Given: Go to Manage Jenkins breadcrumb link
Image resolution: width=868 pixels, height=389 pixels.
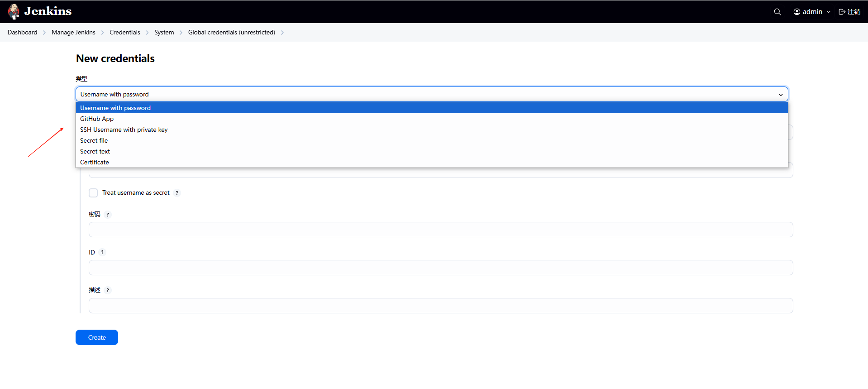Looking at the screenshot, I should [73, 32].
